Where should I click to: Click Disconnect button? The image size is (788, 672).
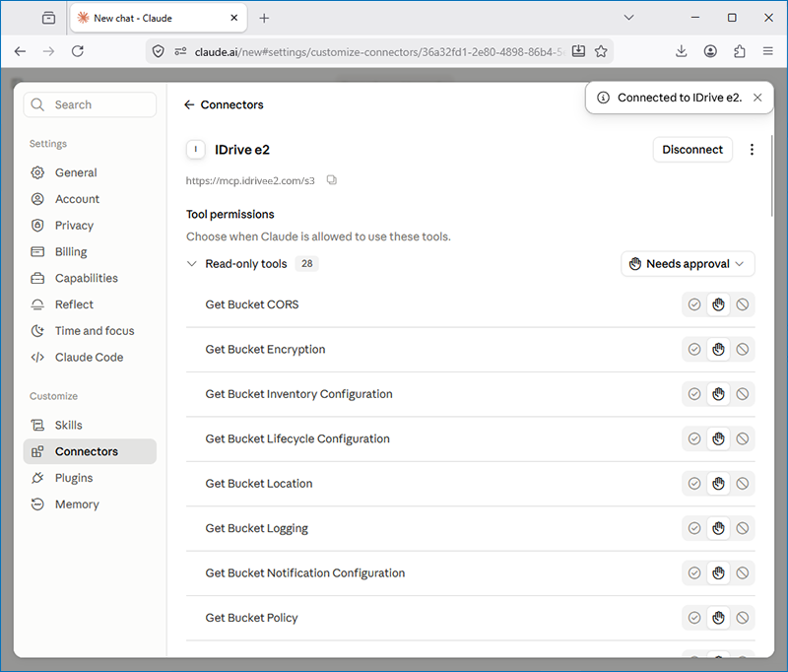tap(692, 149)
